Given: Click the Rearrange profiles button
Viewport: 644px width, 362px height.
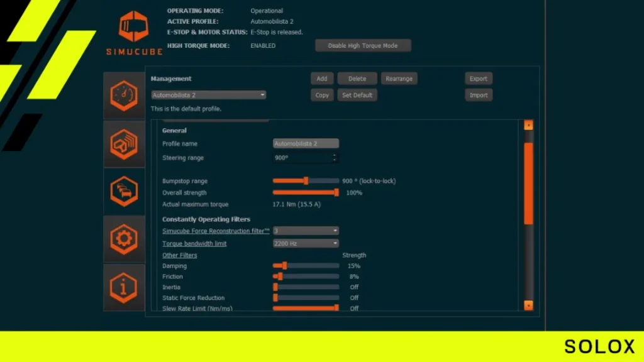Looking at the screenshot, I should coord(399,79).
